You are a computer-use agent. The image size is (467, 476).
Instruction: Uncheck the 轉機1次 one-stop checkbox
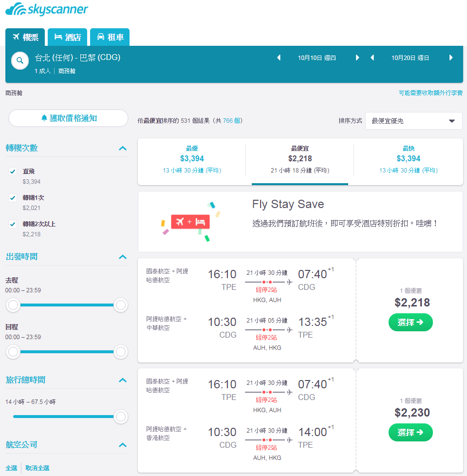point(13,198)
